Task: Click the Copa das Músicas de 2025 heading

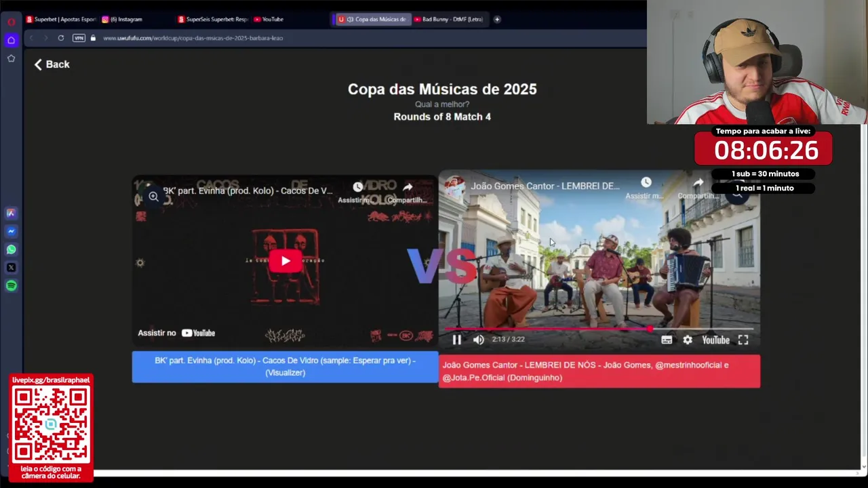Action: pos(442,89)
